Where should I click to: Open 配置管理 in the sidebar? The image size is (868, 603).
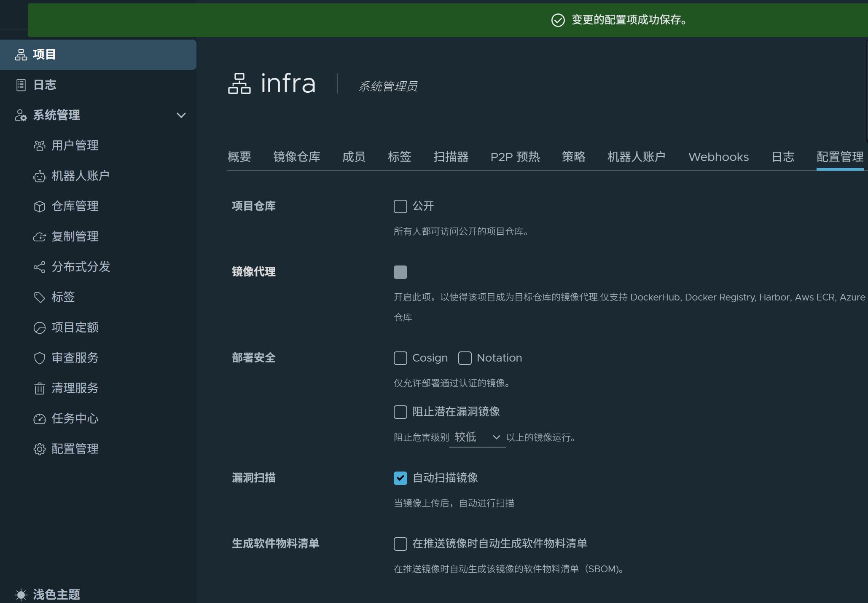tap(75, 449)
